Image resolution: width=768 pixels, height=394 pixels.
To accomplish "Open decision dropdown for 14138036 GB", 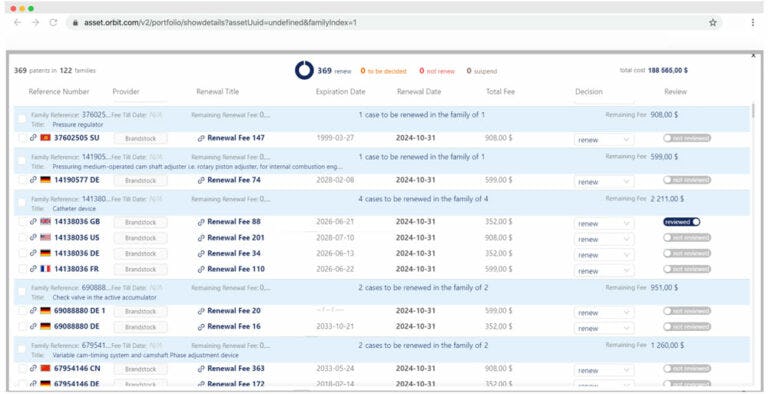I will 603,223.
